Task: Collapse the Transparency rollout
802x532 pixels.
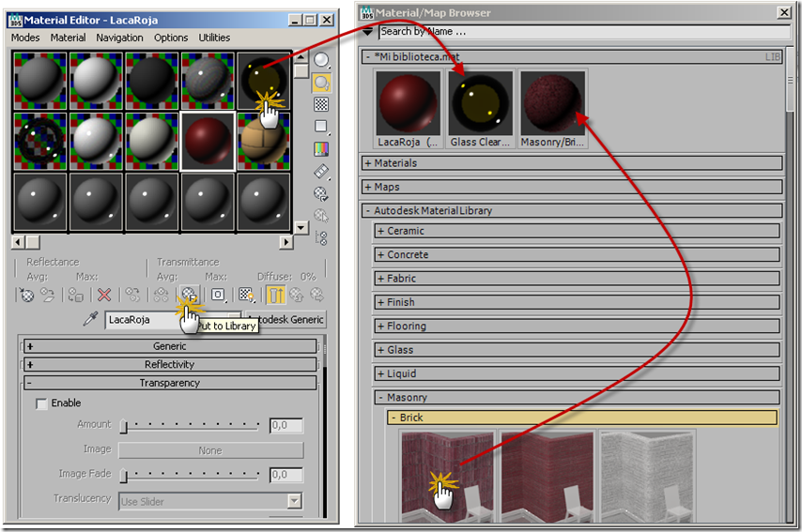Action: click(x=170, y=383)
